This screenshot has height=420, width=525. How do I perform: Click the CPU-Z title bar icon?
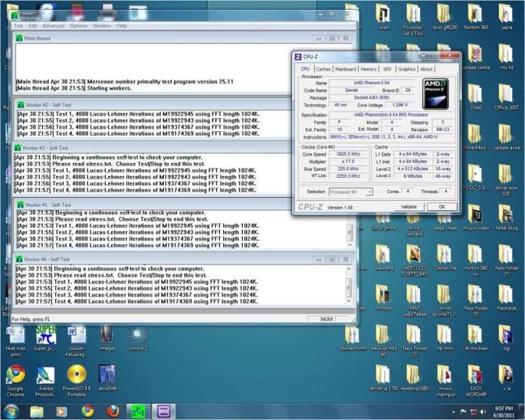pyautogui.click(x=298, y=56)
